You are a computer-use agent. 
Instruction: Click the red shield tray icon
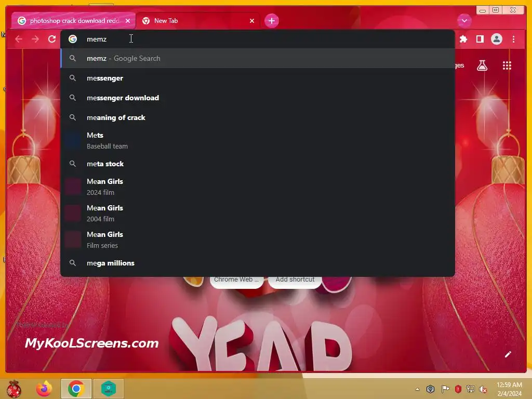(x=458, y=389)
